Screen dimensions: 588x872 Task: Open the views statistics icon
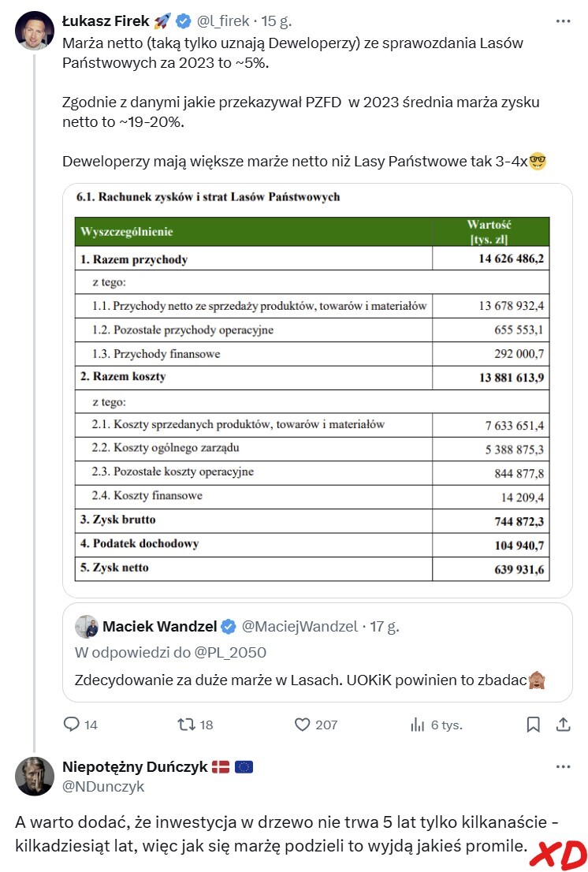pyautogui.click(x=418, y=725)
